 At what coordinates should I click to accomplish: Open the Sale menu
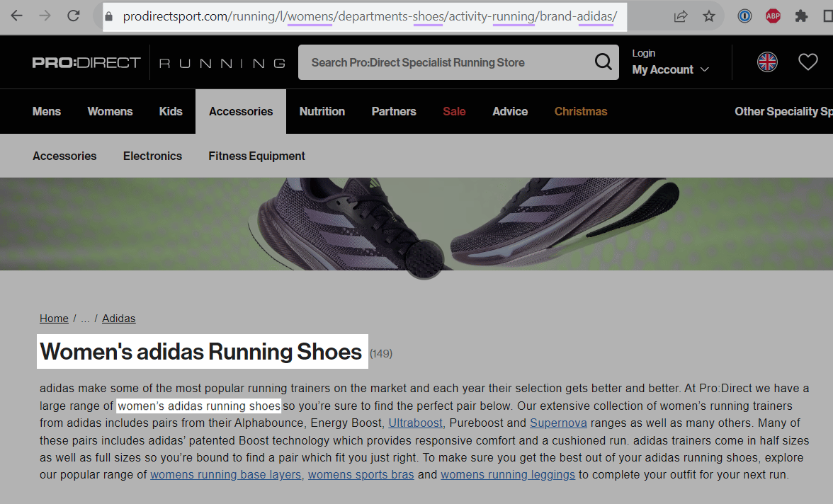click(x=454, y=112)
